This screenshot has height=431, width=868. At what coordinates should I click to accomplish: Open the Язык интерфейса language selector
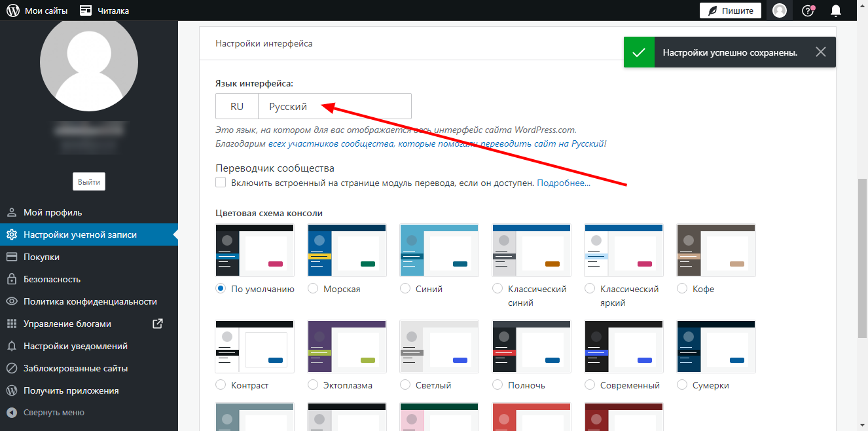tap(314, 106)
